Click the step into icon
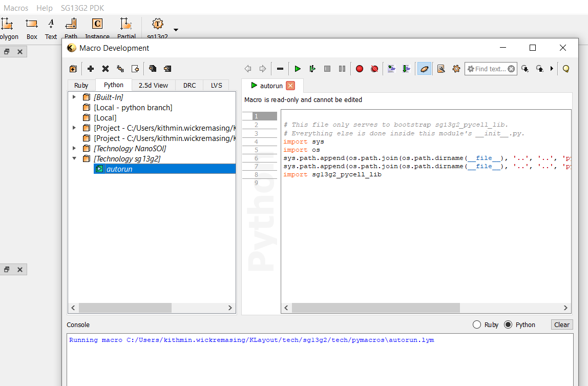Viewport: 588px width, 386px height. tap(391, 69)
